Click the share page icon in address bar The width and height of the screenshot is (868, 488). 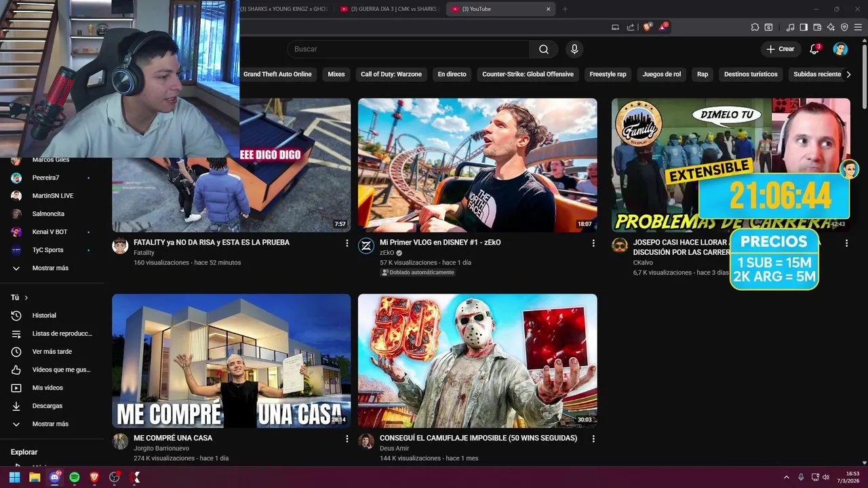click(x=631, y=27)
